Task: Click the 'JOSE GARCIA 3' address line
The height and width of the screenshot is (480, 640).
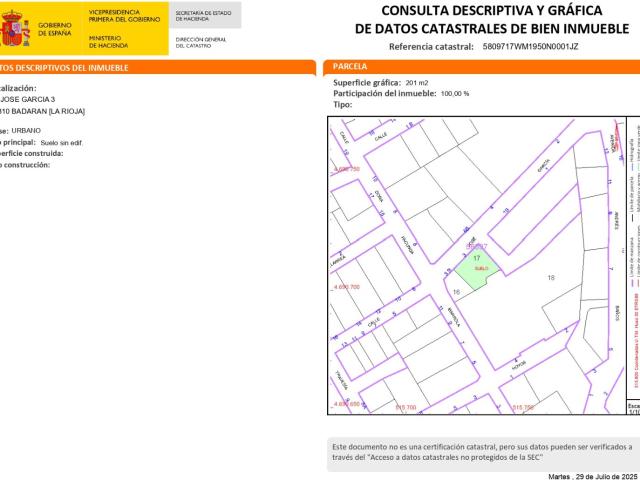Action: pyautogui.click(x=27, y=99)
